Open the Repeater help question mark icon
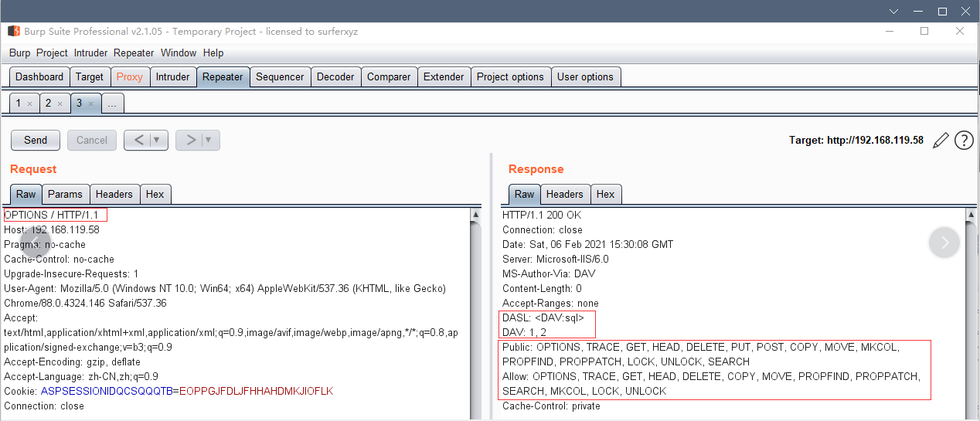Image resolution: width=980 pixels, height=421 pixels. (964, 140)
